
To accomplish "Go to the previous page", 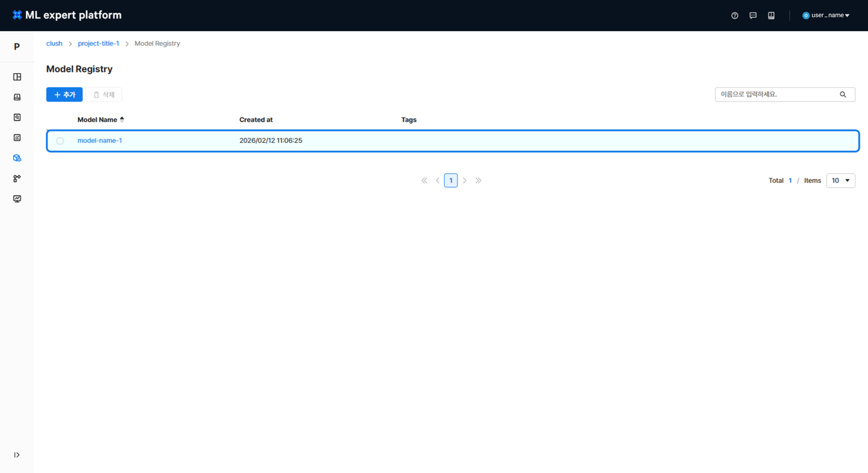I will pyautogui.click(x=438, y=180).
